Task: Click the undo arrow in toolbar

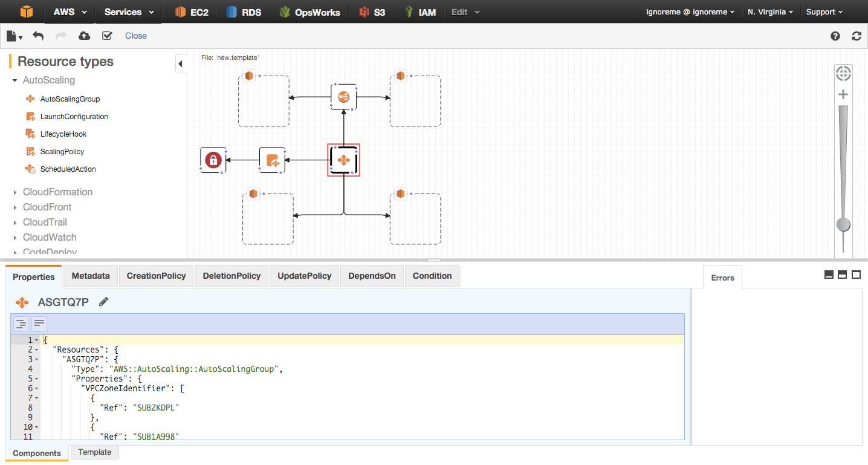Action: 38,36
